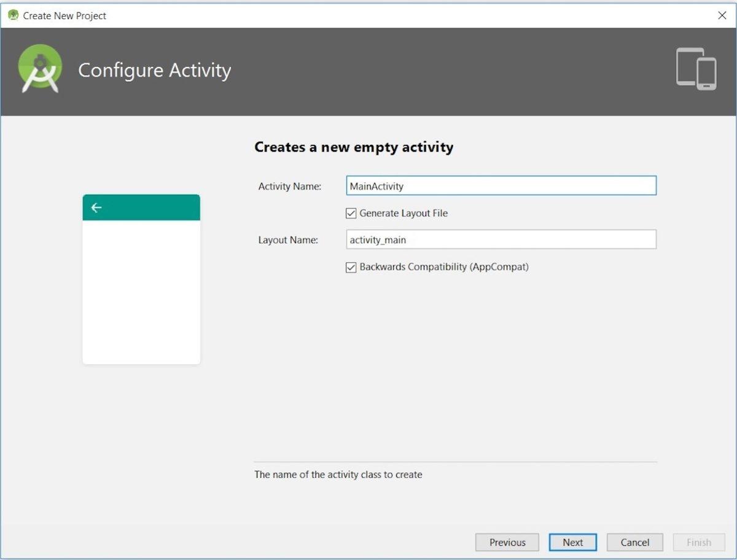Click the greyed-out Finish button

click(698, 542)
